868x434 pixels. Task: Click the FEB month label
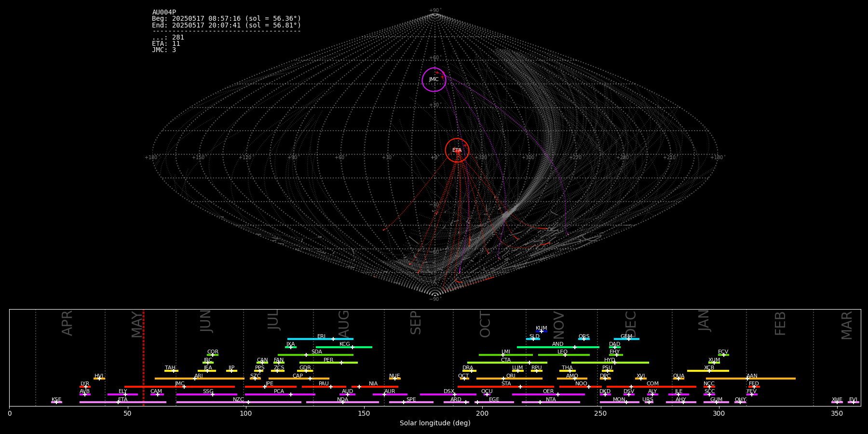[780, 323]
